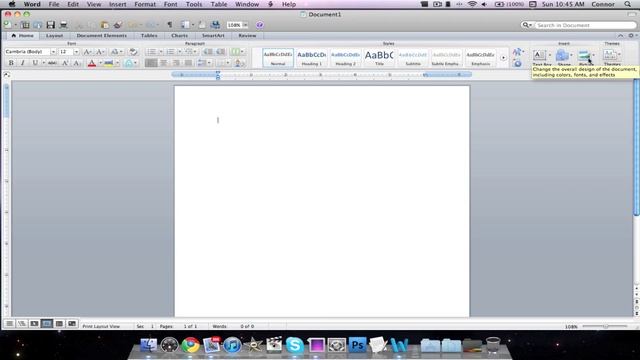Open the zoom percentage dropdown in toolbar

click(245, 25)
